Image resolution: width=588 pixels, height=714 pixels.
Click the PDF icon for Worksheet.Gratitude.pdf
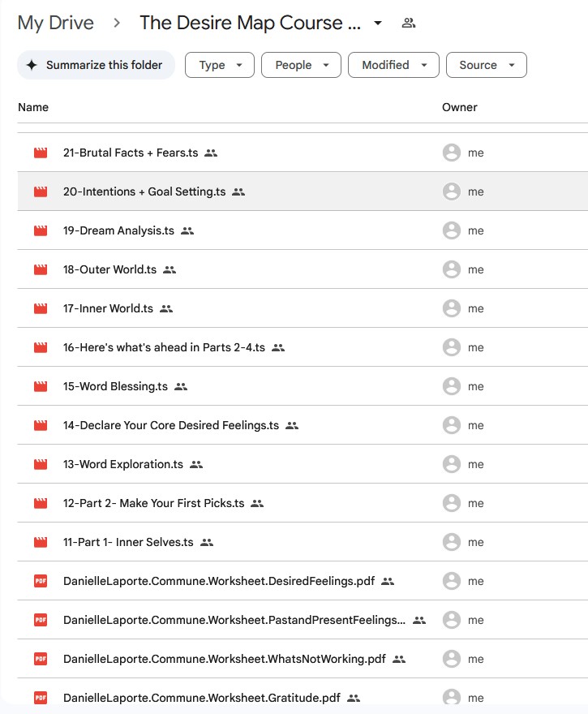pos(41,698)
